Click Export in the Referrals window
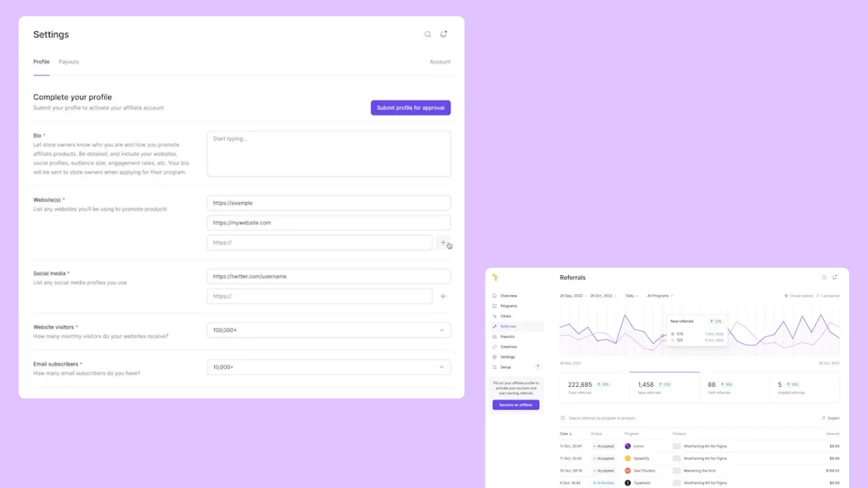Viewport: 868px width, 488px height. (830, 418)
